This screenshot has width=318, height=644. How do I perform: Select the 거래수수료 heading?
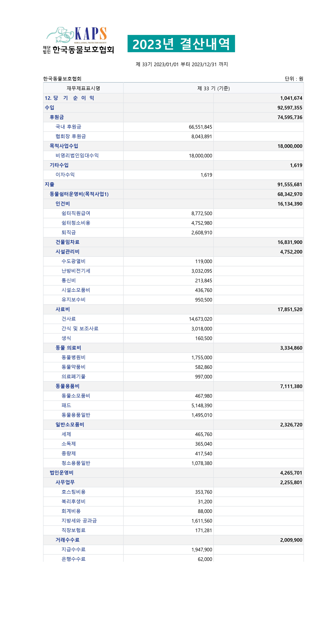(x=67, y=540)
